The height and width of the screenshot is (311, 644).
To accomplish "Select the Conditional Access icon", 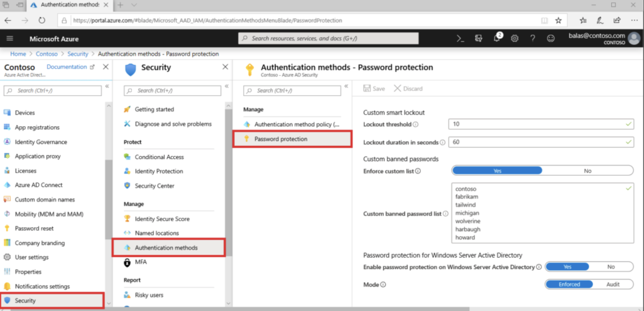I will coord(127,157).
